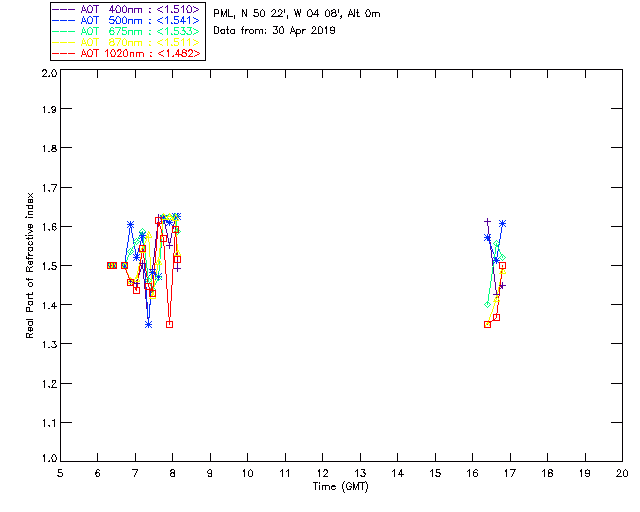640x512 pixels.
Task: Click the 18 x-axis tick label
Action: 547,473
